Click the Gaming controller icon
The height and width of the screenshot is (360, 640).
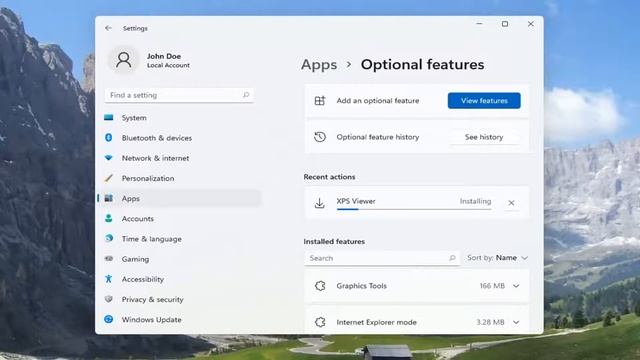coord(109,258)
